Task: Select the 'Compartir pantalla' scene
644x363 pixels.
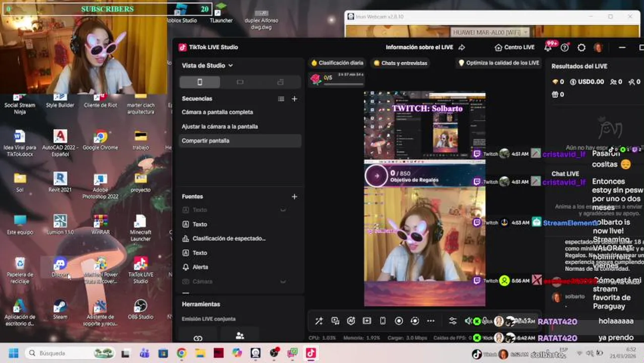Action: point(240,141)
